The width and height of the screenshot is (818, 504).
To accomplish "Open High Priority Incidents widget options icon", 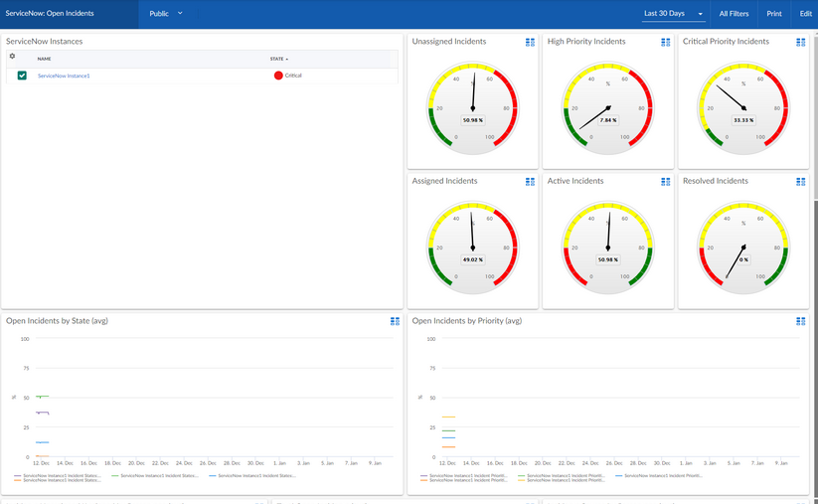I will 665,43.
